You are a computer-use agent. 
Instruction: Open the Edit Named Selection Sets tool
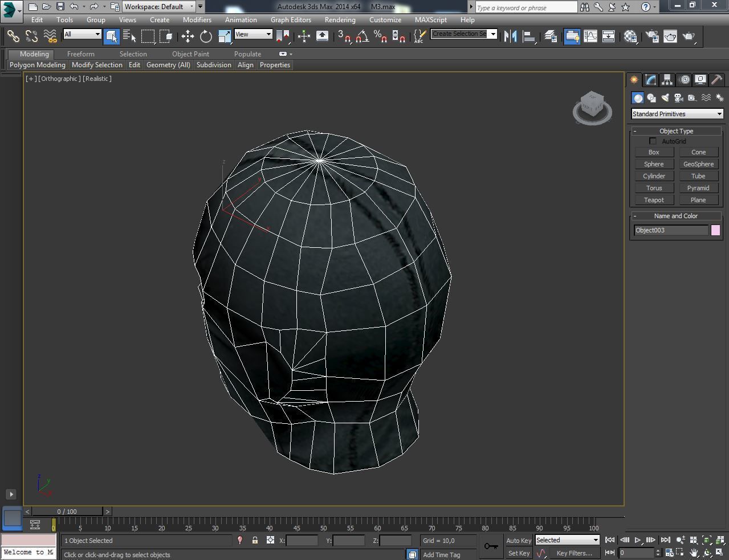tap(419, 36)
